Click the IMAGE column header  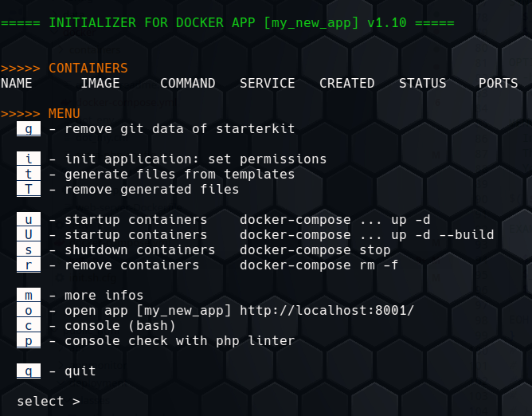point(100,83)
